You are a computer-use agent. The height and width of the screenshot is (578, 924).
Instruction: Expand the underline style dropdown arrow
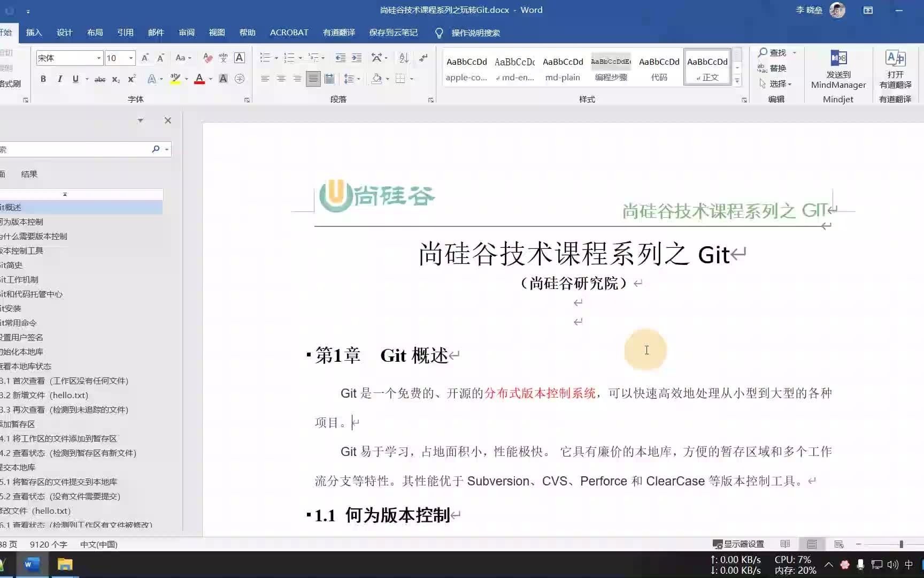tap(87, 79)
